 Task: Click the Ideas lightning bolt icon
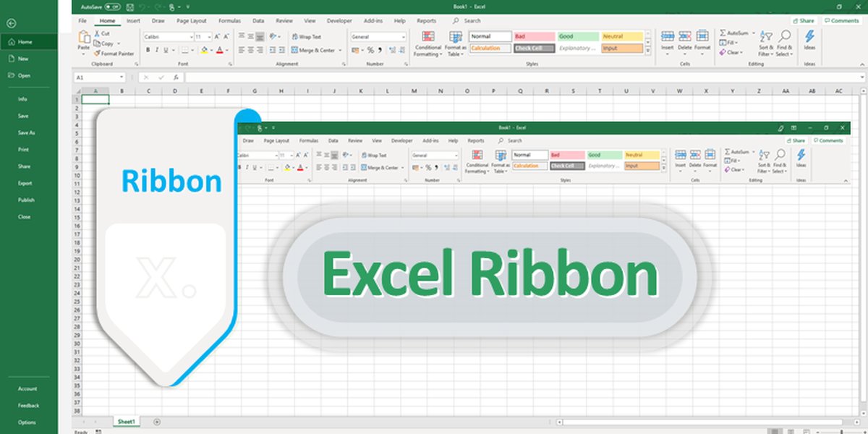tap(810, 37)
